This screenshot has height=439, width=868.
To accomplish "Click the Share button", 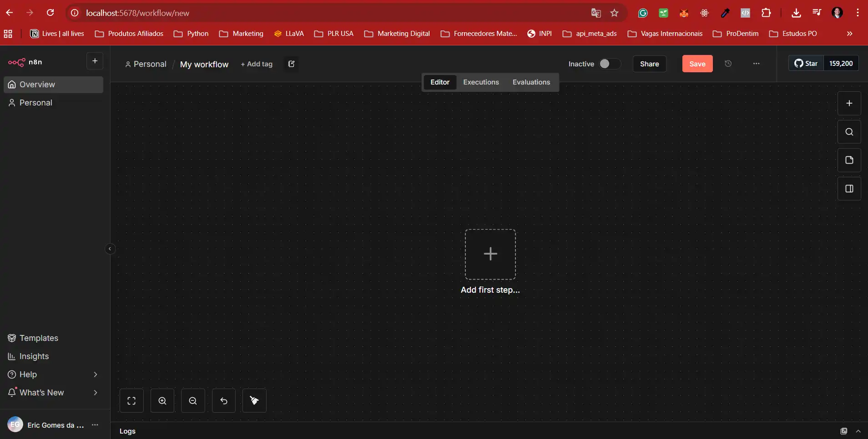I will click(649, 64).
